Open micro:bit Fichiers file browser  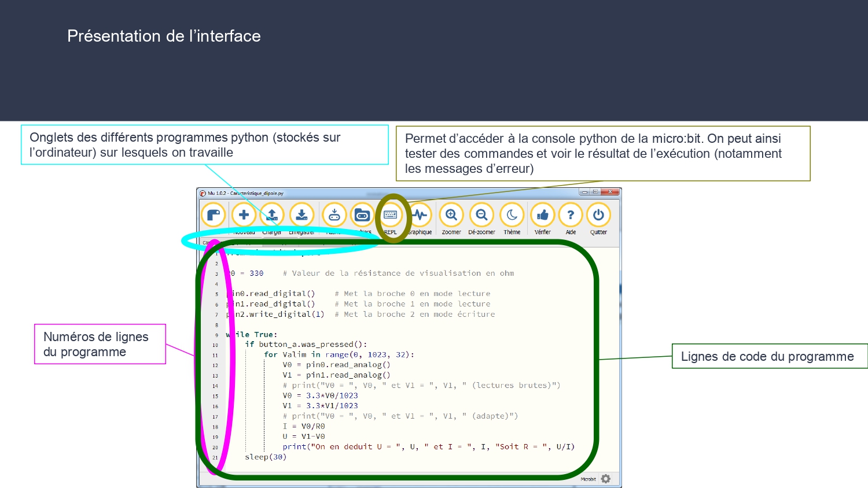coord(362,215)
